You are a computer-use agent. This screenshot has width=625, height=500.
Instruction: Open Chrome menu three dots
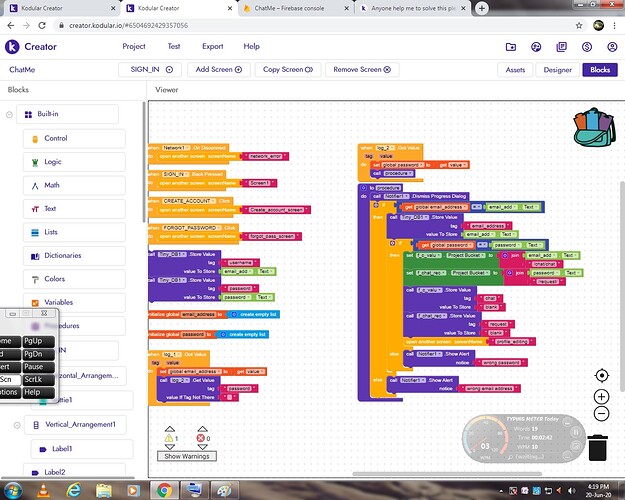615,26
